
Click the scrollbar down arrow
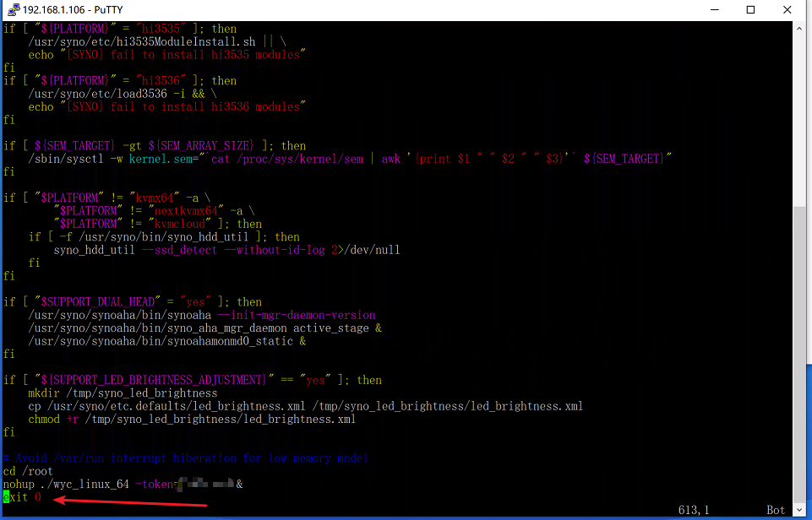point(799,509)
